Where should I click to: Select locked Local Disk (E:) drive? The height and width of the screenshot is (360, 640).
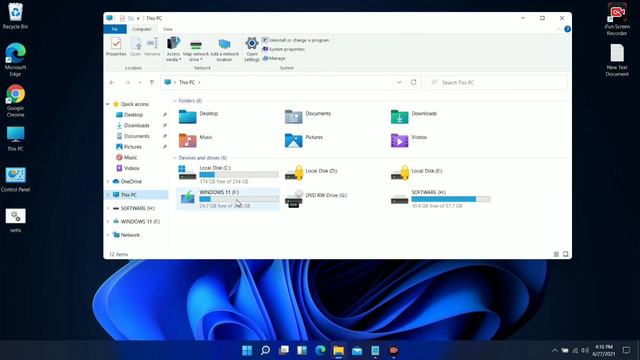tap(417, 173)
